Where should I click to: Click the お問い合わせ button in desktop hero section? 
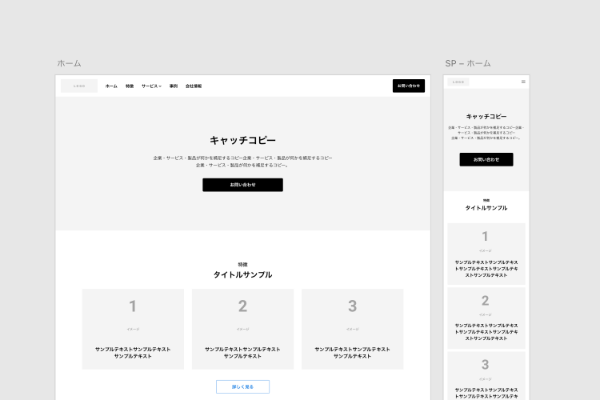click(x=243, y=184)
